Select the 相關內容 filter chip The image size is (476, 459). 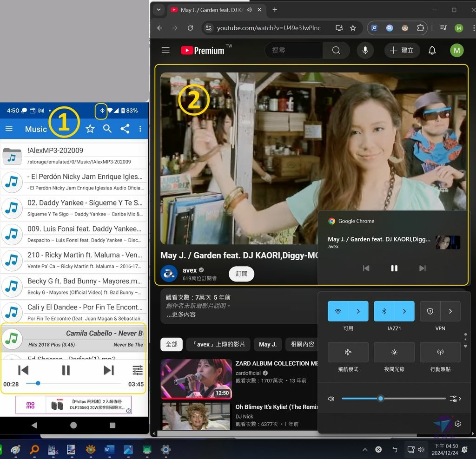click(x=301, y=344)
